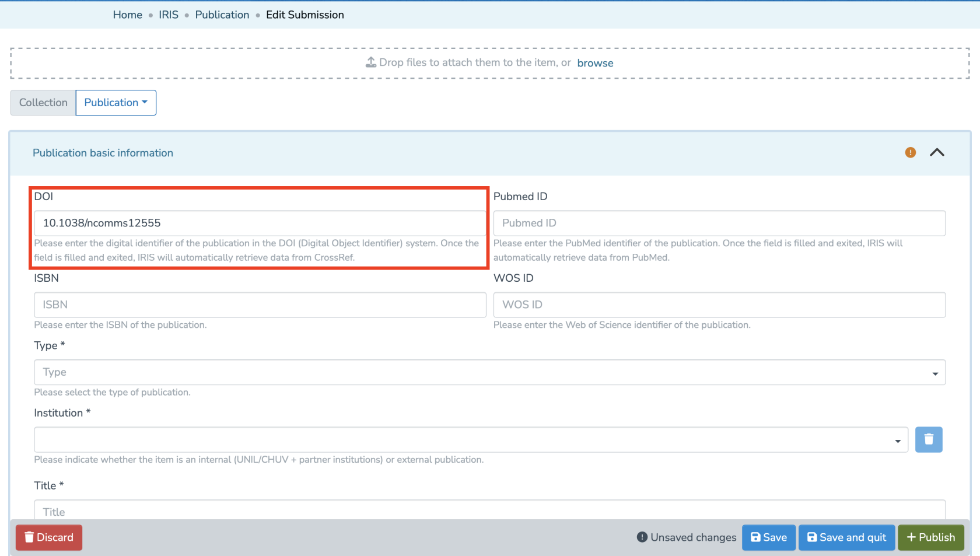980x556 pixels.
Task: Click the trash icon beside Institution field
Action: (x=929, y=440)
